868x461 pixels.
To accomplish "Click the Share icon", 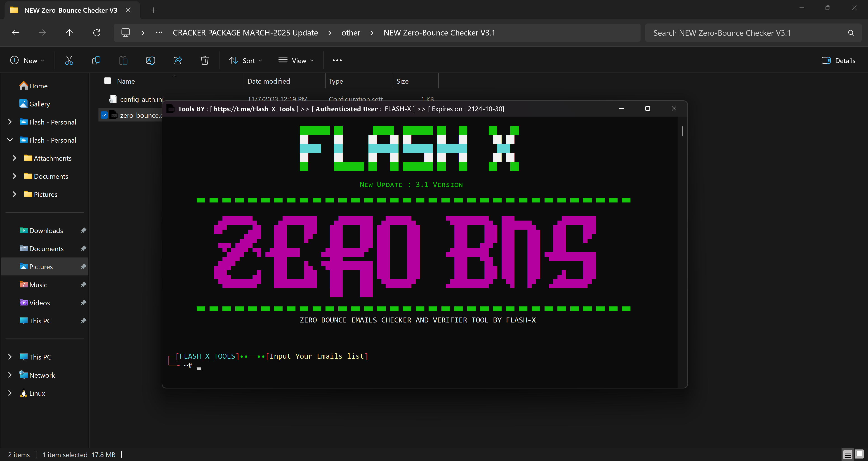I will [x=178, y=60].
